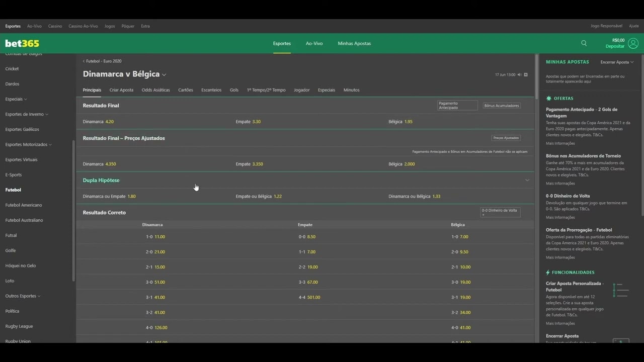The height and width of the screenshot is (362, 644).
Task: Go back via Futebol - Euro 2020 chevron
Action: [84, 61]
